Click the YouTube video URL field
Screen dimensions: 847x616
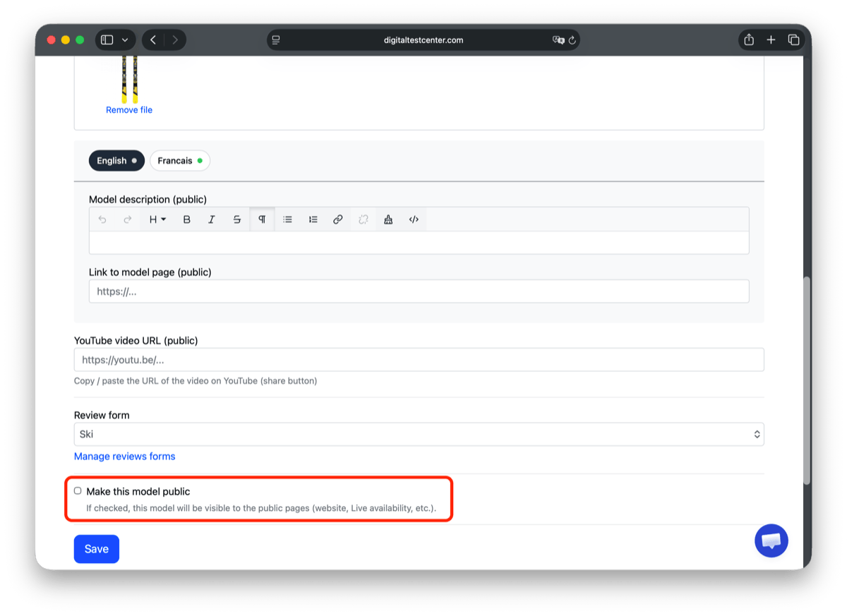pyautogui.click(x=419, y=360)
